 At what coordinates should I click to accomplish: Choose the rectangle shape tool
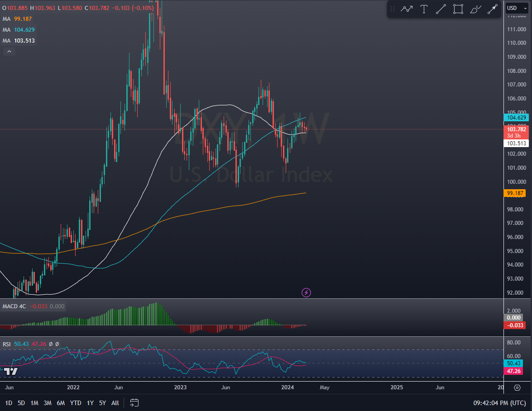458,9
